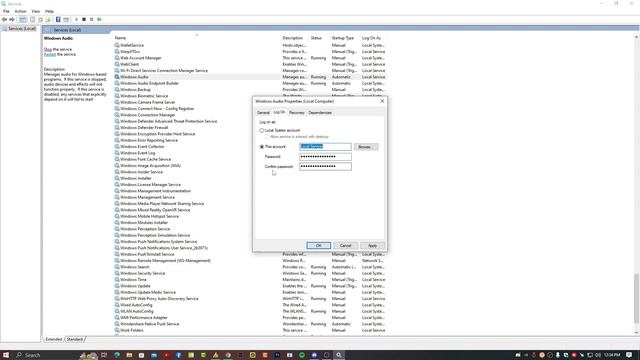Viewport: 640px width, 360px height.
Task: Click the Windows Start button on taskbar
Action: [x=6, y=355]
